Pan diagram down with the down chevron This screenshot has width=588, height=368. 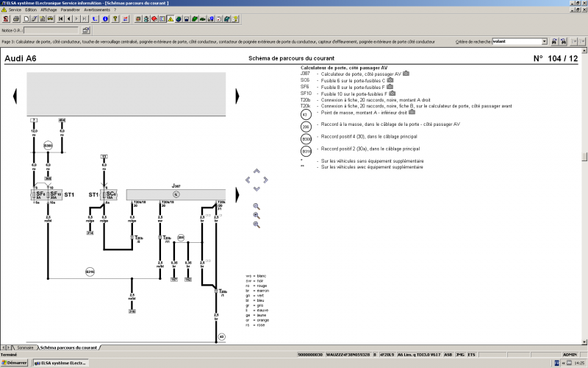(257, 189)
